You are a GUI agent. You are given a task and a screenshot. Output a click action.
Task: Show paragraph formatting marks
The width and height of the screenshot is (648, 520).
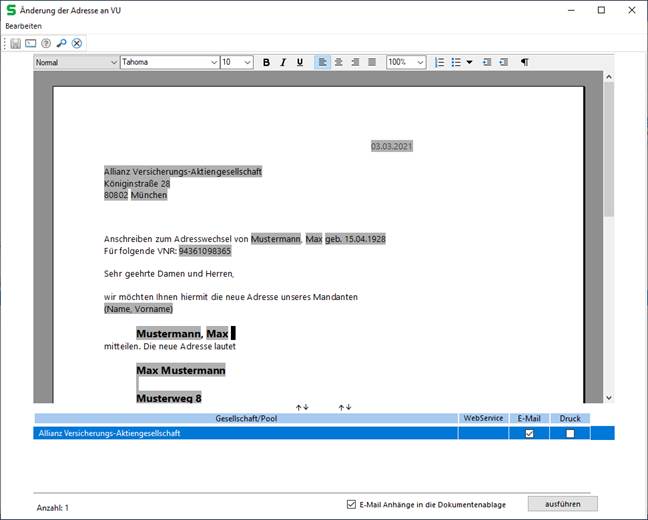pos(524,62)
